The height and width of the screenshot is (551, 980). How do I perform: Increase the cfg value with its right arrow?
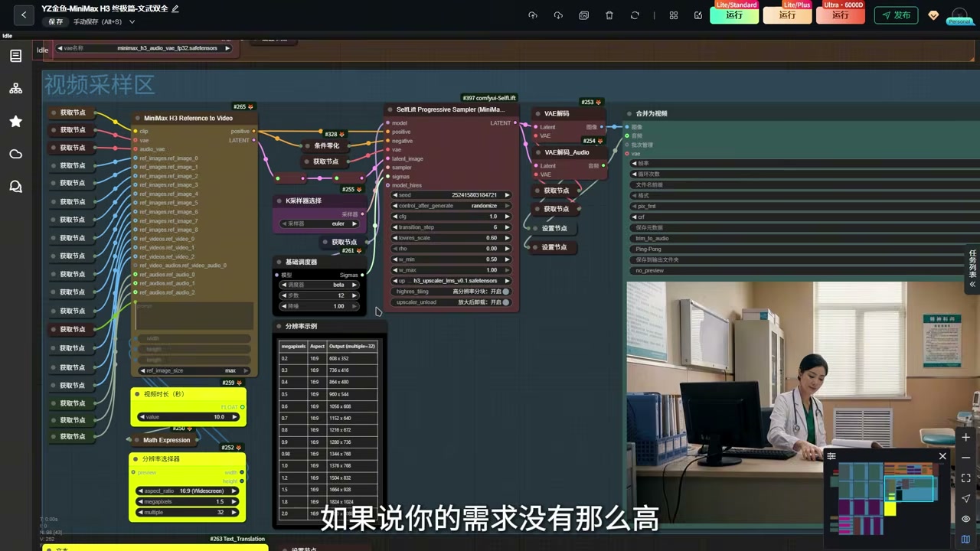[x=507, y=217]
